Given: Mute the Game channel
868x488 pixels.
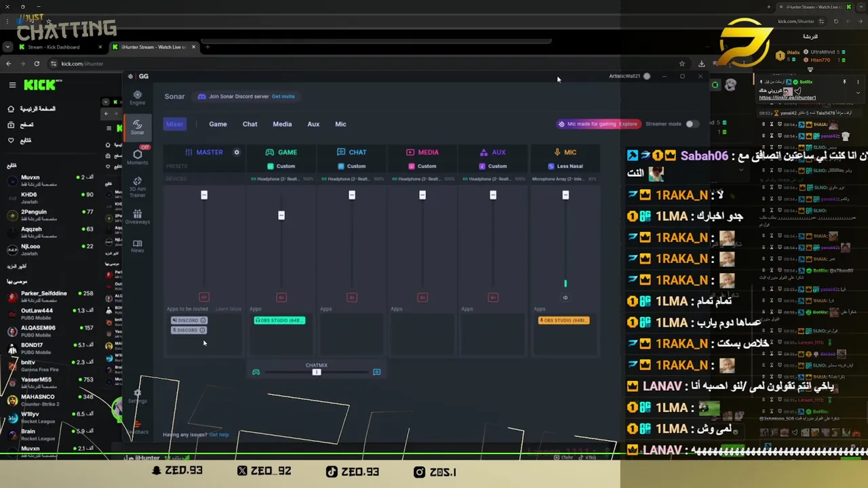Looking at the screenshot, I should (281, 297).
